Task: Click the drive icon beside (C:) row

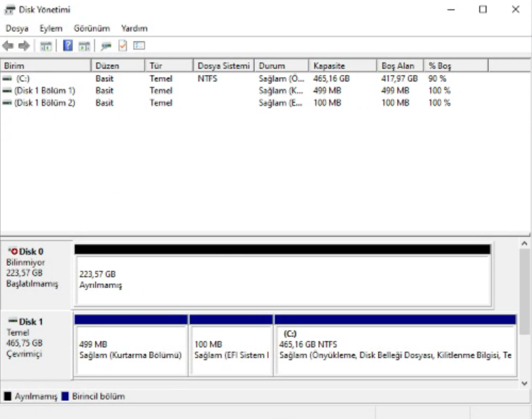Action: [7, 79]
